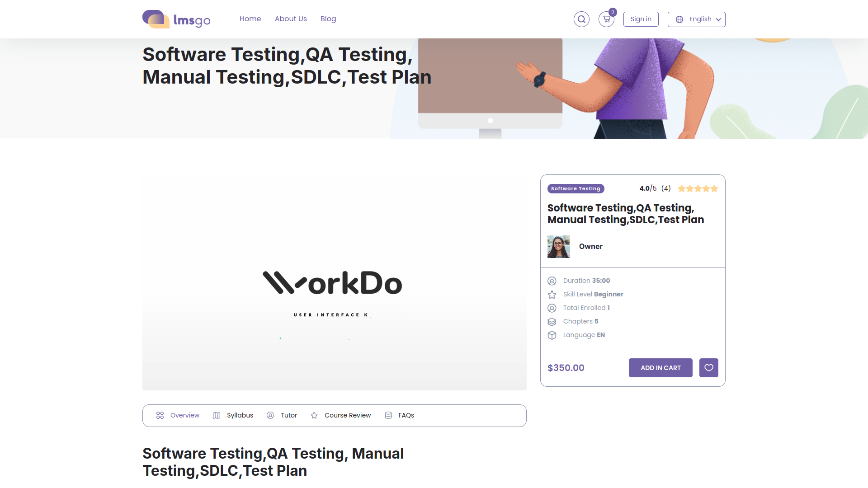The height and width of the screenshot is (488, 868).
Task: Click the lmsgo logo
Action: pos(176,19)
